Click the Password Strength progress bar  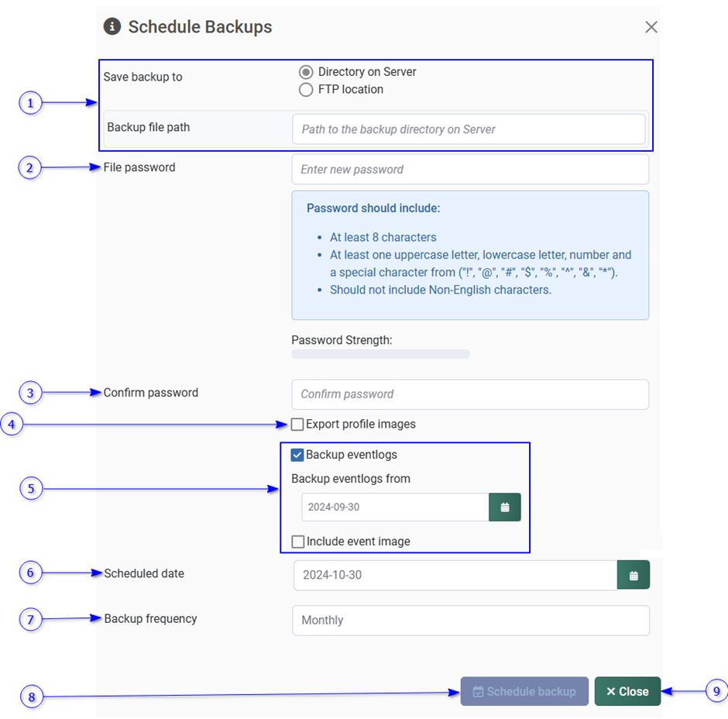pyautogui.click(x=380, y=354)
